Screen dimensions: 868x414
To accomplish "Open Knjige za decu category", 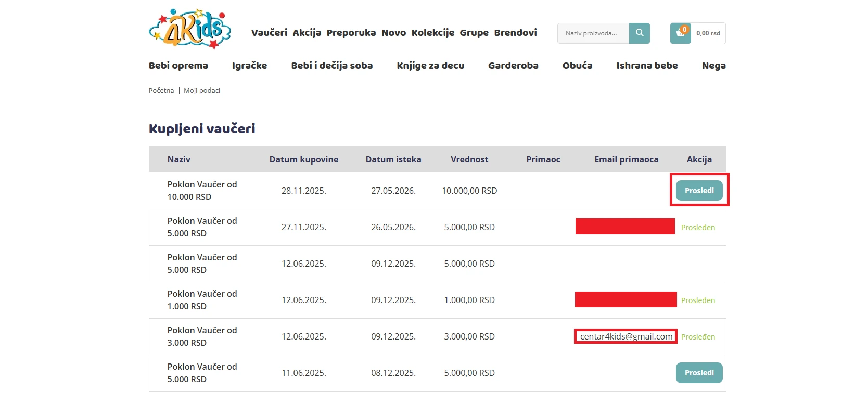I will pyautogui.click(x=430, y=66).
